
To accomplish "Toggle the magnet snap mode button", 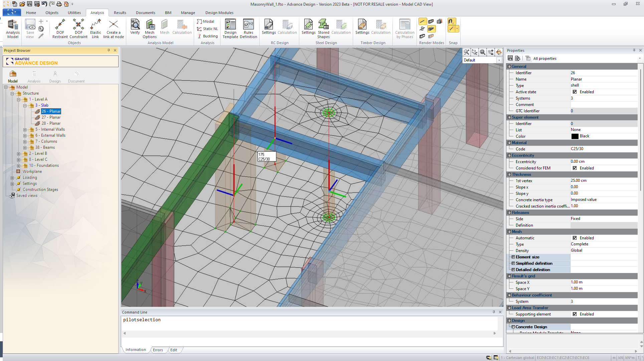I will (452, 21).
